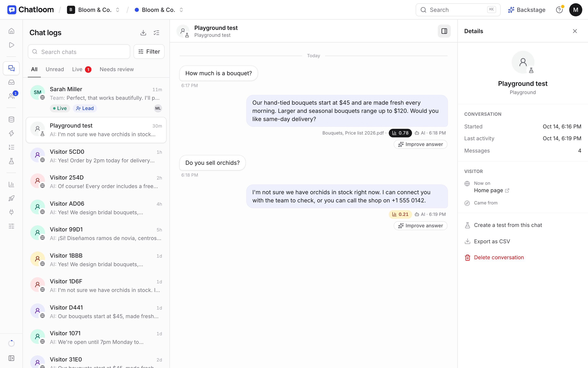Select the Chat logs sidebar icon

tap(11, 68)
